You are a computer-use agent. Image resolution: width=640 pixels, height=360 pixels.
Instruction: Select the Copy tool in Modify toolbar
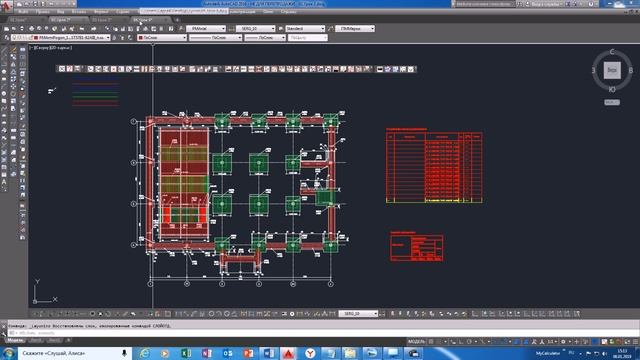tap(13, 58)
